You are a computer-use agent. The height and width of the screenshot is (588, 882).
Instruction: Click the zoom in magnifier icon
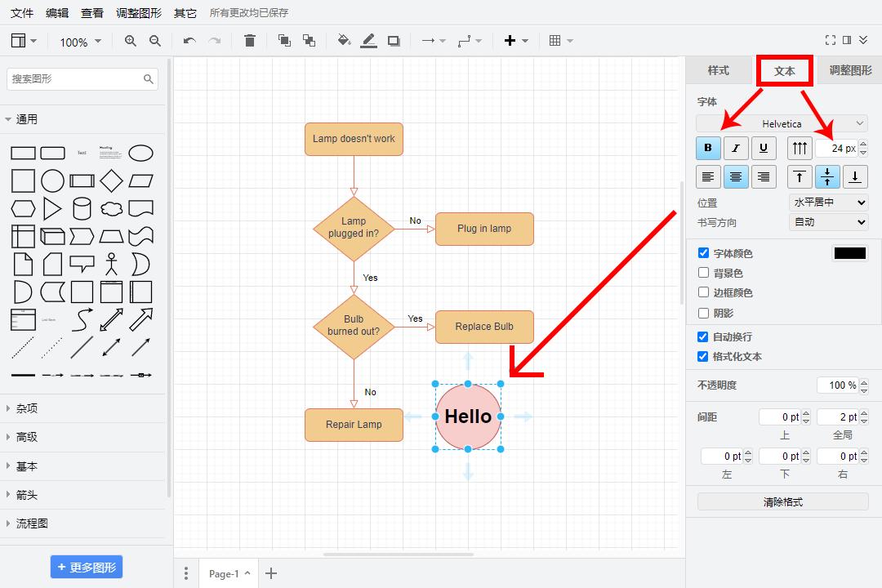(x=131, y=41)
